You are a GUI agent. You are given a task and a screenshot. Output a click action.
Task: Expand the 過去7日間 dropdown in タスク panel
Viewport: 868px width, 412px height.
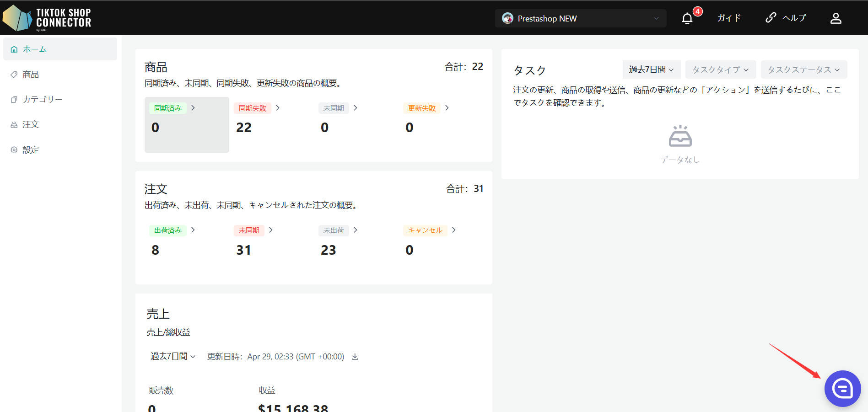pyautogui.click(x=651, y=70)
